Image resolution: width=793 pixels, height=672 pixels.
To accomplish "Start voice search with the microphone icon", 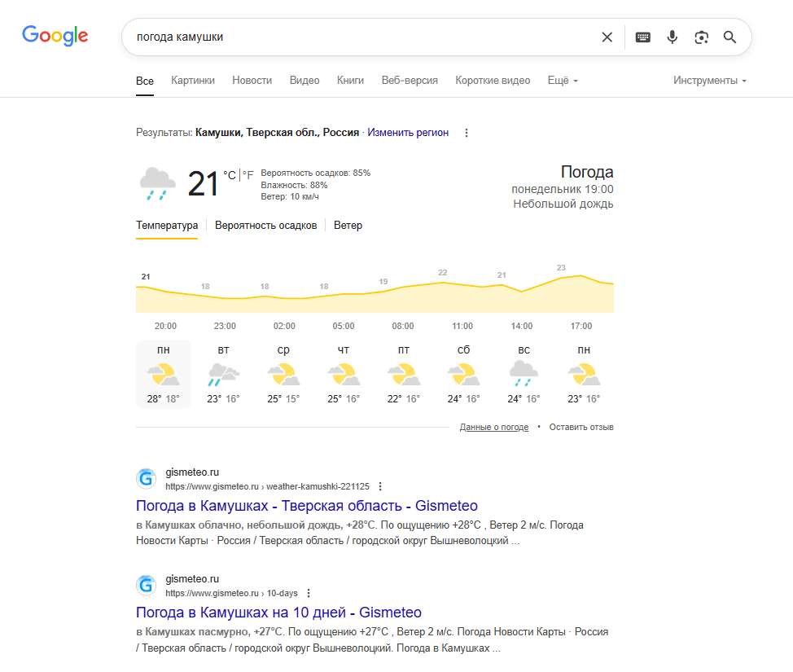I will pyautogui.click(x=673, y=37).
